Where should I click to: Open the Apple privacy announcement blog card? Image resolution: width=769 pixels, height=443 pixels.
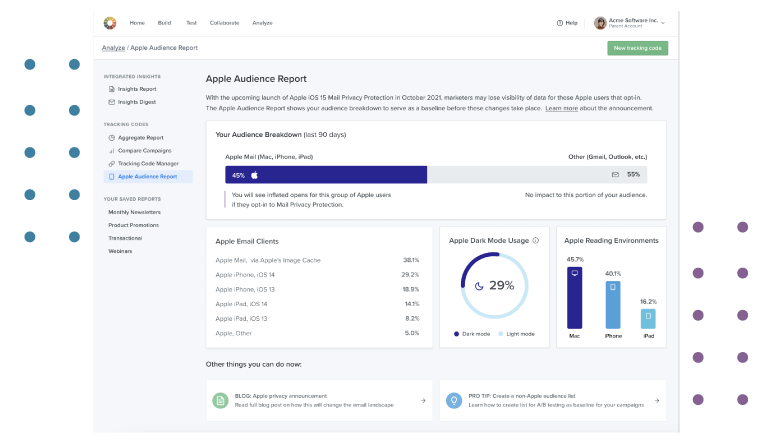coord(319,400)
